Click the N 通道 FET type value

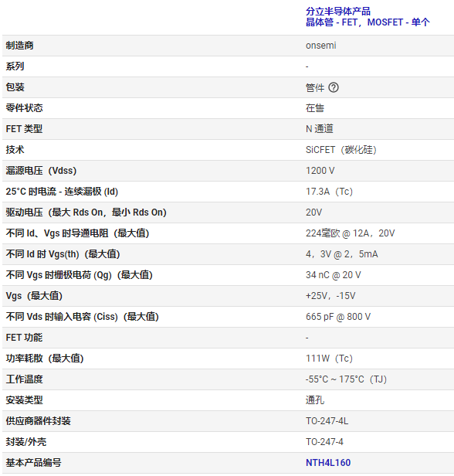pos(320,129)
